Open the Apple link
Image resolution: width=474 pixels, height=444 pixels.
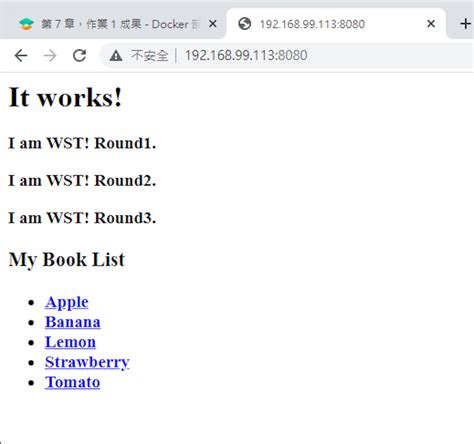67,303
